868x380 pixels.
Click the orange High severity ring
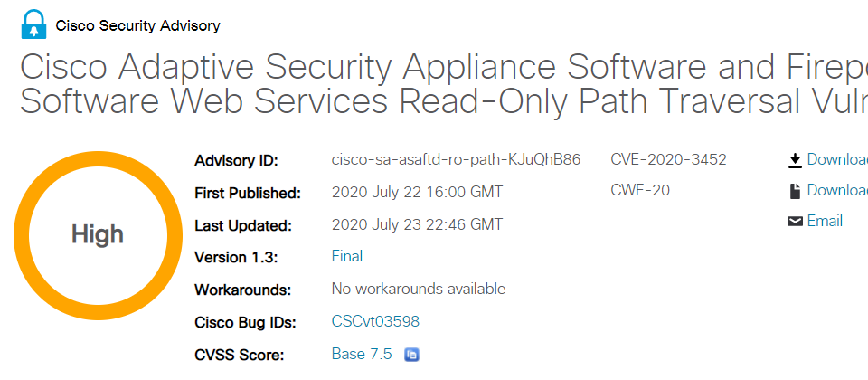[x=98, y=235]
